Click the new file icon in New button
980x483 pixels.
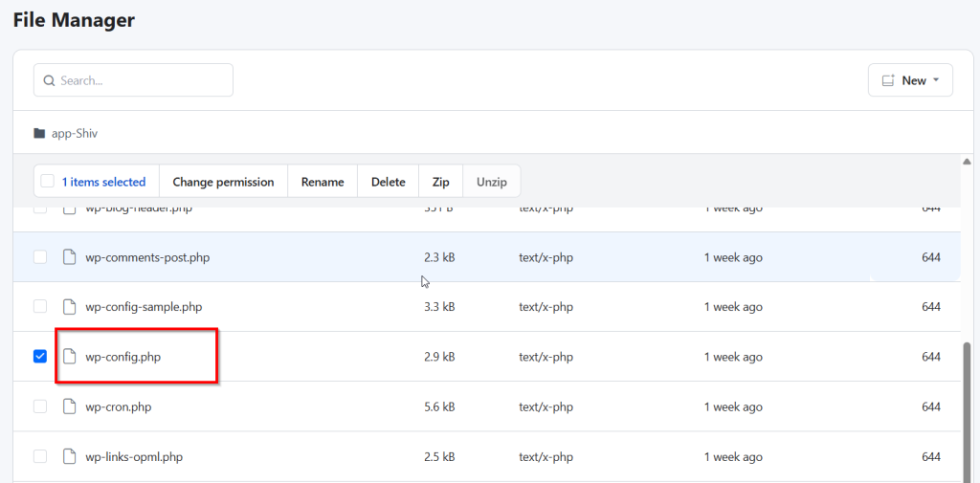point(887,81)
